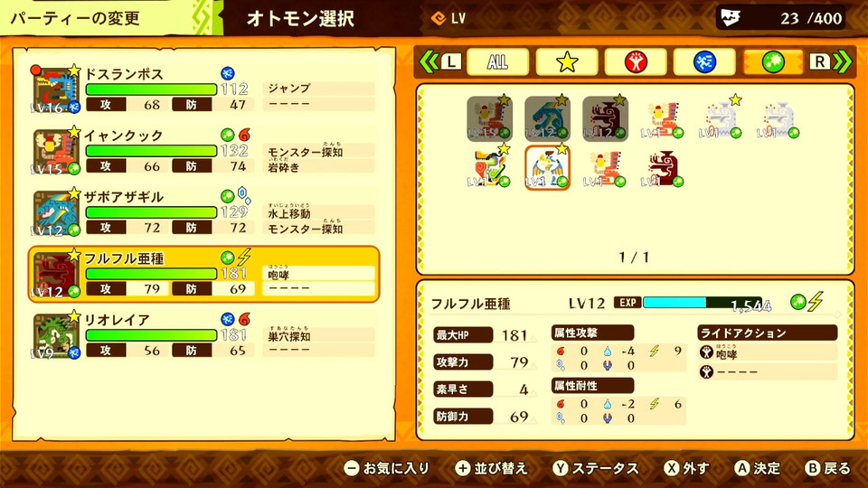This screenshot has height=488, width=868.
Task: Confirm with the 決定 button
Action: (x=758, y=469)
